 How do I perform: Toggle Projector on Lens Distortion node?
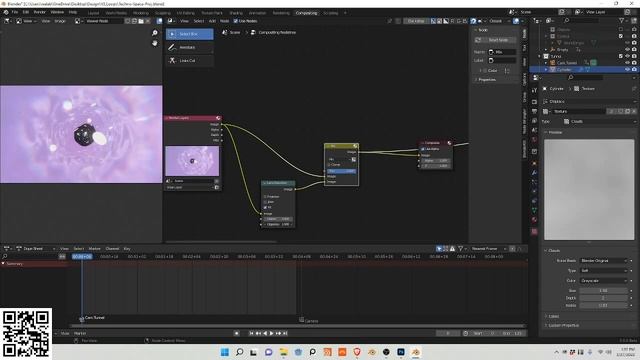pyautogui.click(x=265, y=197)
